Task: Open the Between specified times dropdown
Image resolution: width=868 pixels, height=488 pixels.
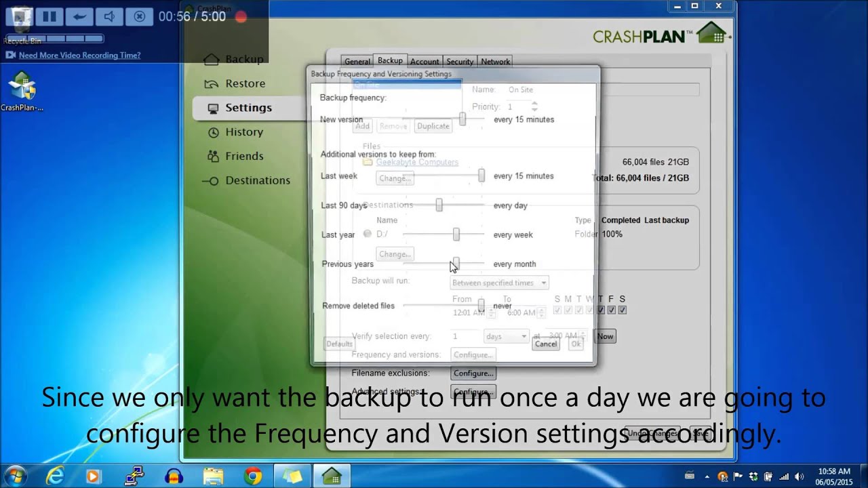Action: pos(499,283)
